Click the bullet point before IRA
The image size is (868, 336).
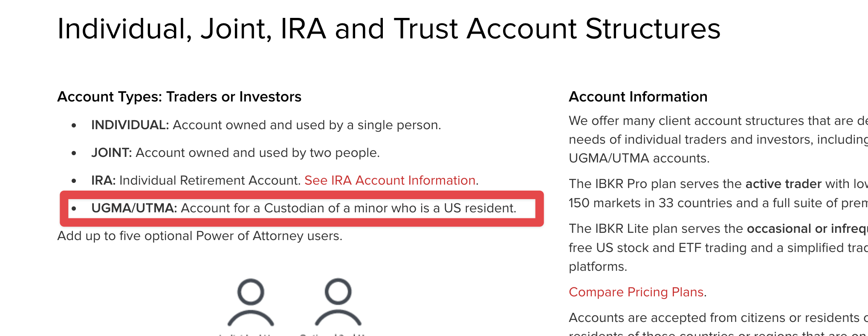click(x=74, y=181)
